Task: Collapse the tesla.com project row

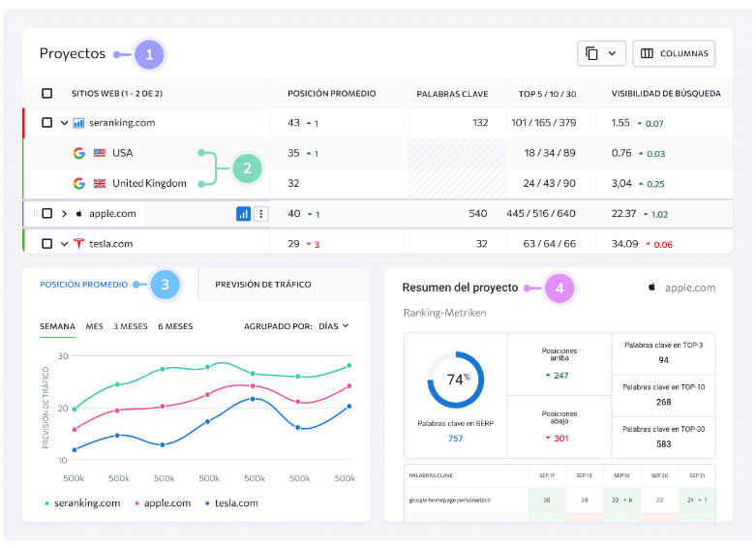Action: coord(64,244)
